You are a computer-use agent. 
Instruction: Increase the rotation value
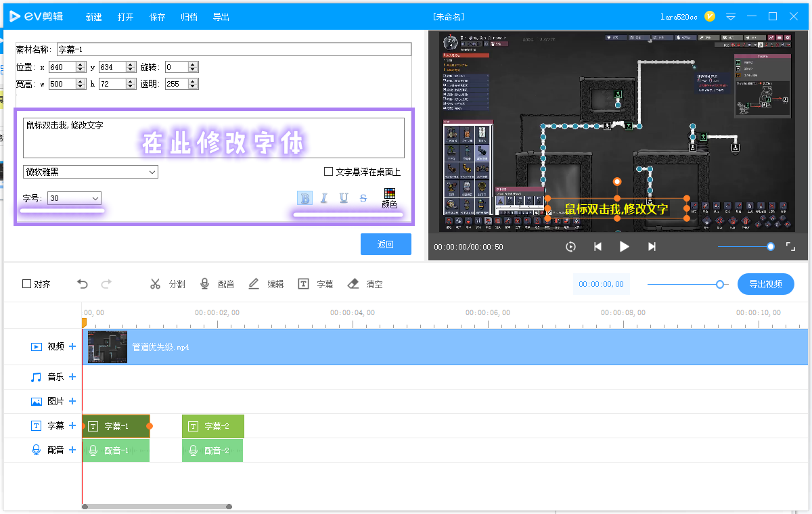tap(193, 64)
